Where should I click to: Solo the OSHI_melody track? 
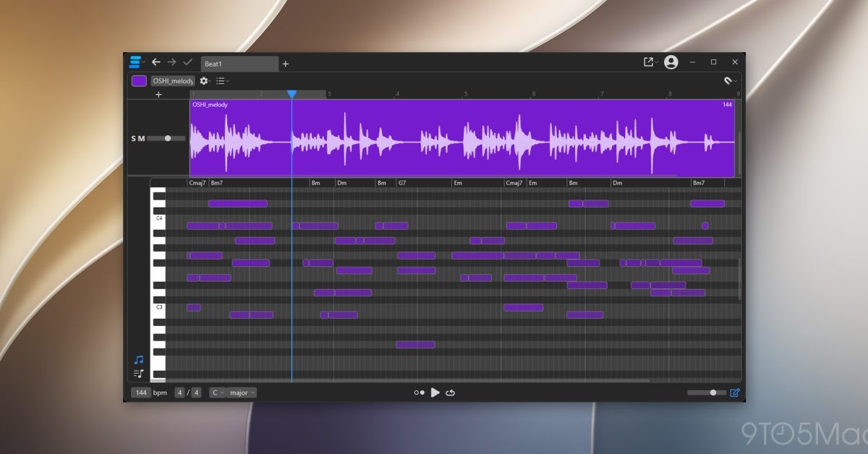point(134,138)
